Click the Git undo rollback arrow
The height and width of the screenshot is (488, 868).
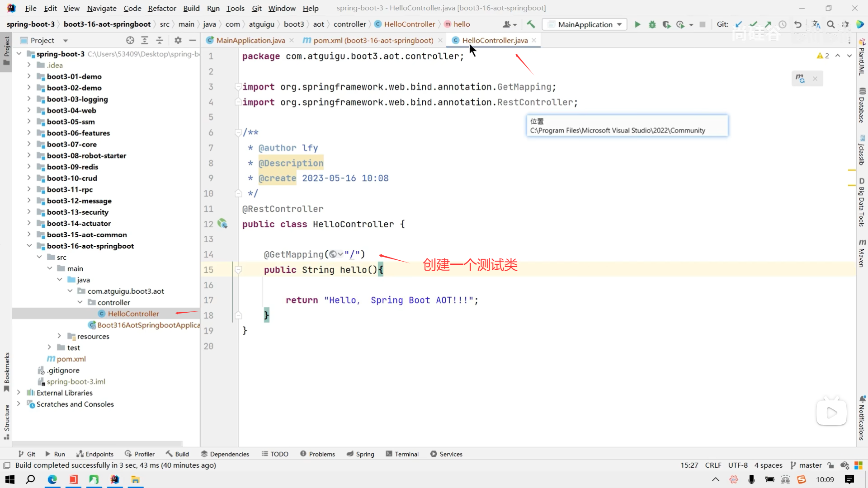click(798, 24)
